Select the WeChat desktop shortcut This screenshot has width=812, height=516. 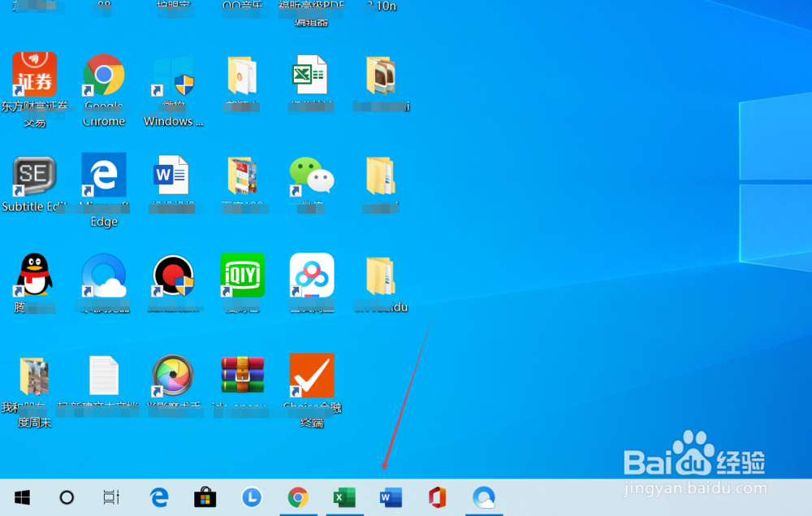pos(311,176)
